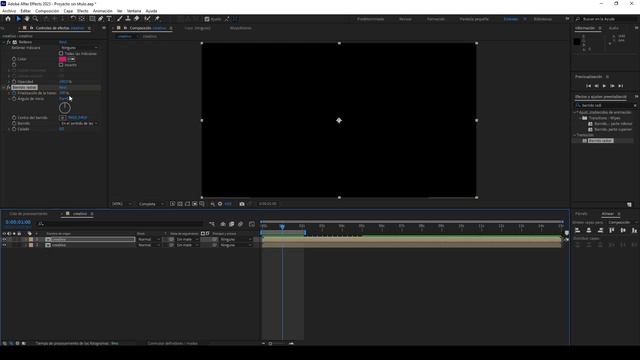This screenshot has height=360, width=640.
Task: Open the Ventana menu
Action: pos(134,11)
